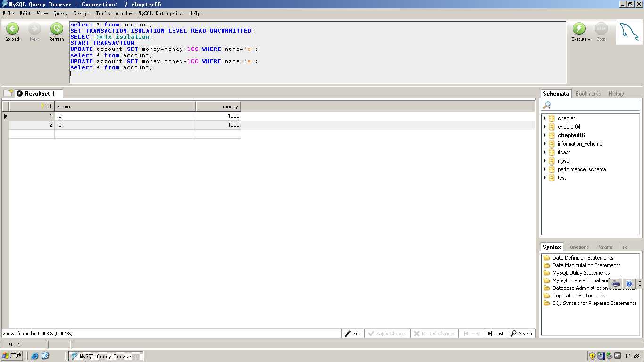Expand the itcast schema node

point(545,152)
